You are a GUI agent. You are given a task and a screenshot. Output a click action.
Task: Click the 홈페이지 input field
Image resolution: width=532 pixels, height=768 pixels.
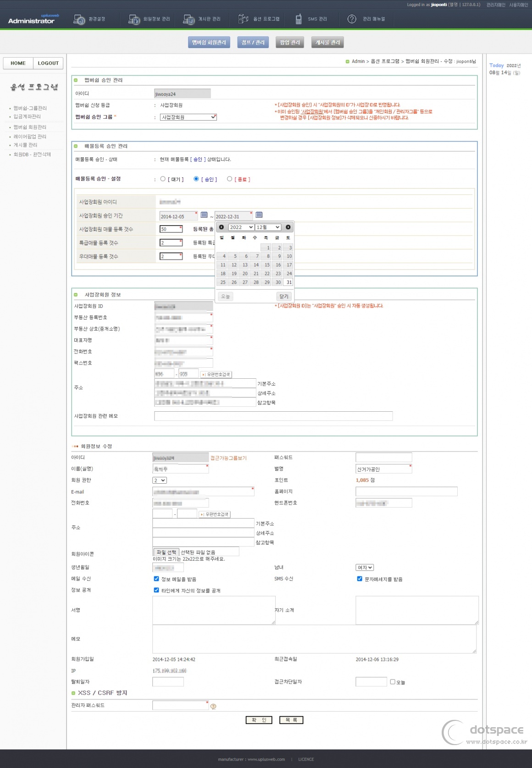pos(406,492)
